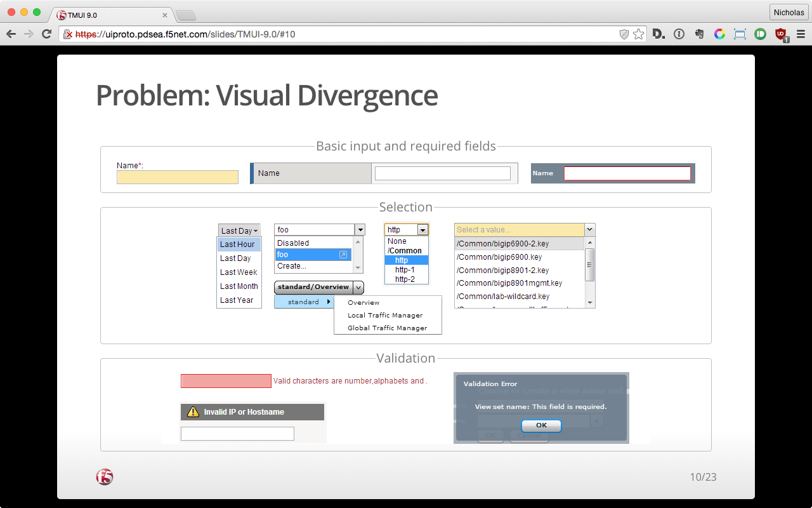Select Last Hour option

click(x=239, y=244)
